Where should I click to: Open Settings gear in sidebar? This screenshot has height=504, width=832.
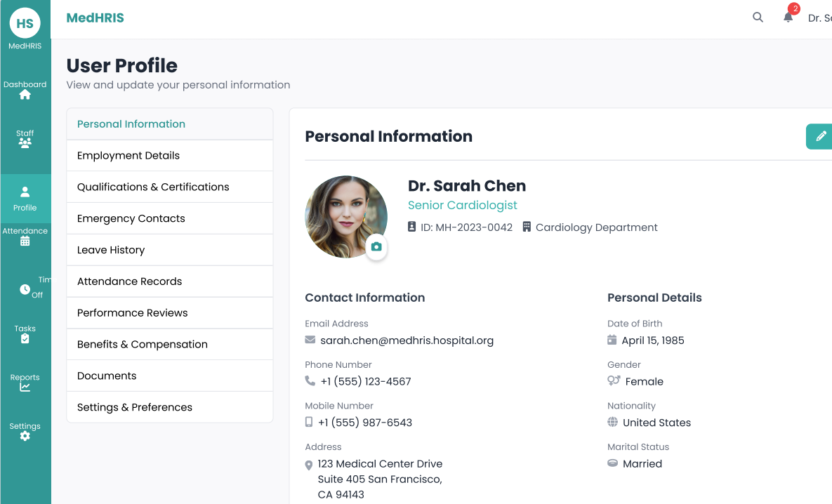pos(25,431)
